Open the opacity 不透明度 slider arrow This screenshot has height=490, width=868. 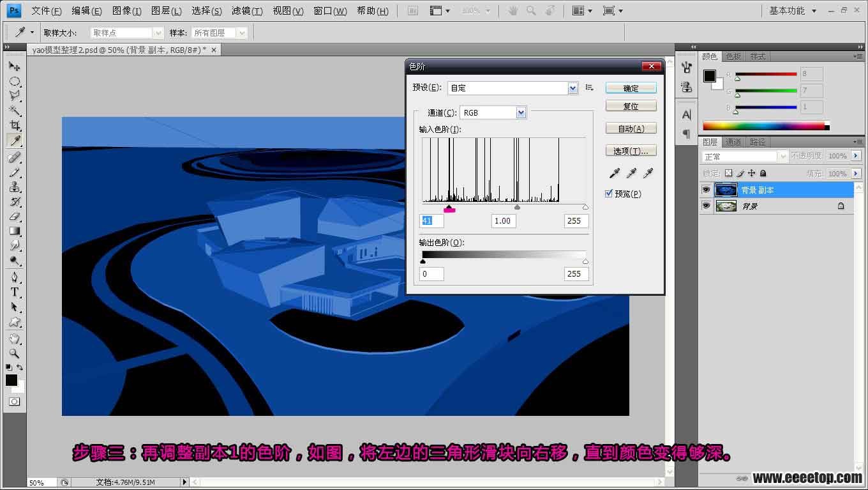coord(857,156)
